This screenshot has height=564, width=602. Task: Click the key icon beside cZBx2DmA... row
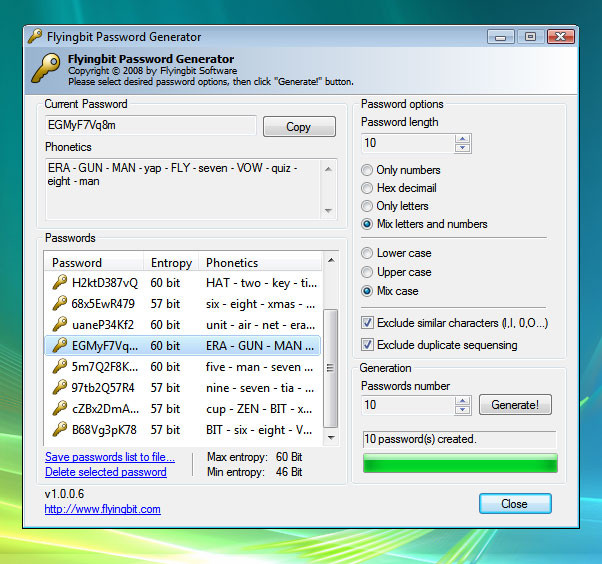tap(60, 408)
